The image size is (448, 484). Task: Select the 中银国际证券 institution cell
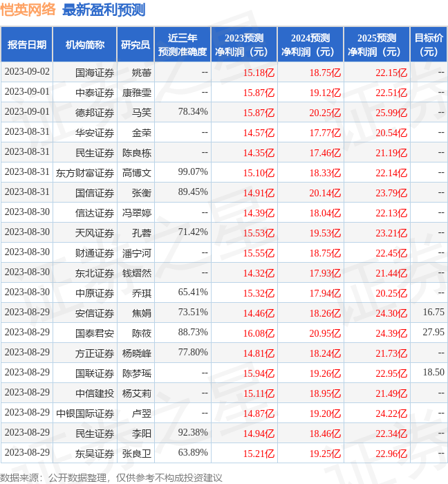click(85, 414)
